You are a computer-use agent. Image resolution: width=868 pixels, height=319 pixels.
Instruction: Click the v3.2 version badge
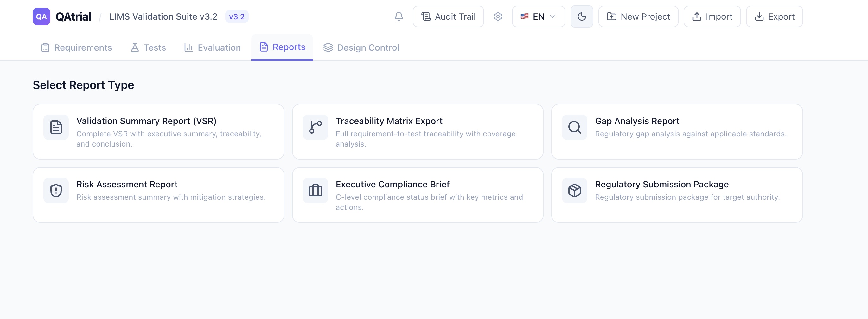[x=237, y=16]
